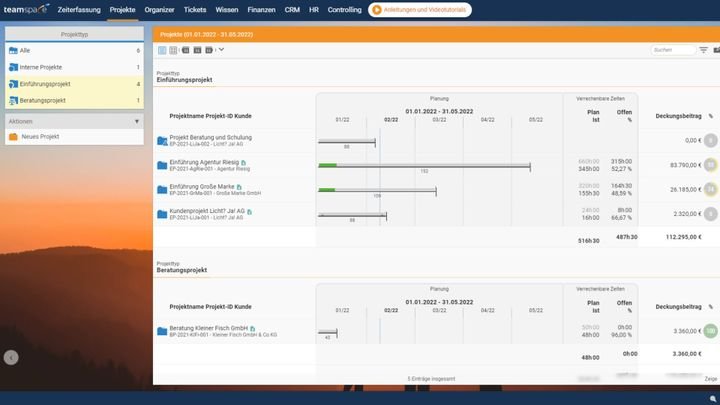Viewport: 720px width, 405px height.
Task: Click the green status circle for Beratung Kleiner Fisch
Action: coord(710,331)
